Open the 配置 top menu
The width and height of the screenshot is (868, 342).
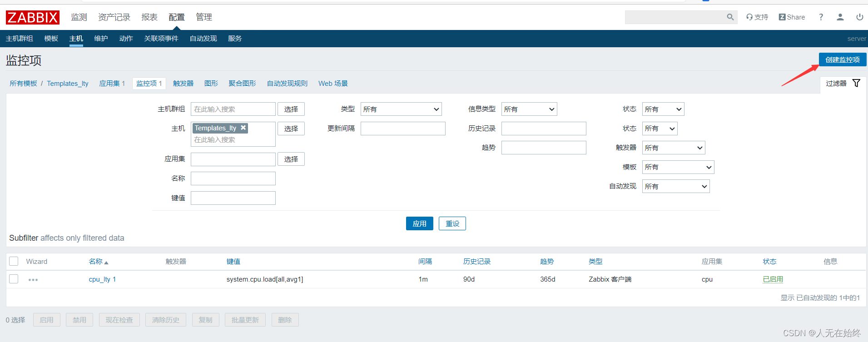(177, 17)
